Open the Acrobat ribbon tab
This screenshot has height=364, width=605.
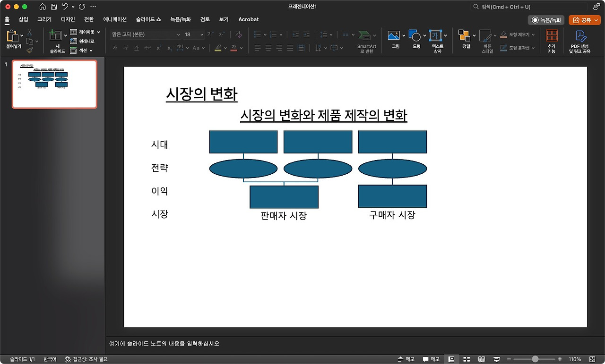coord(249,20)
